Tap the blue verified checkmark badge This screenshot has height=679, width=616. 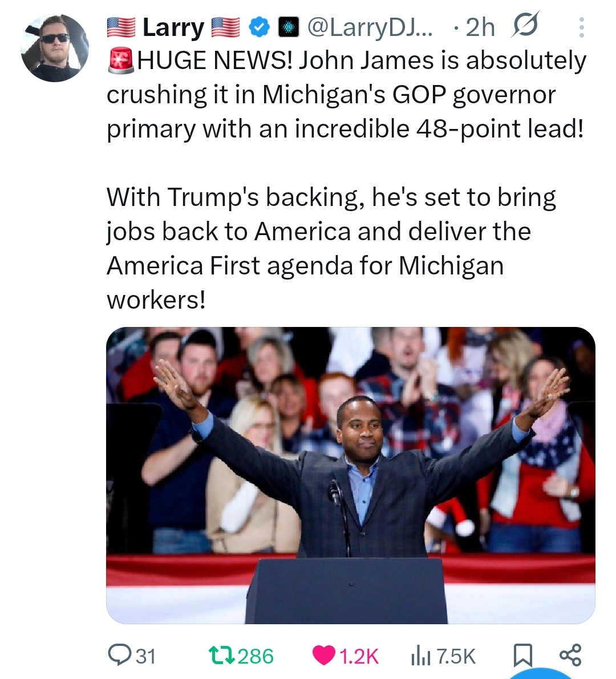click(x=258, y=27)
